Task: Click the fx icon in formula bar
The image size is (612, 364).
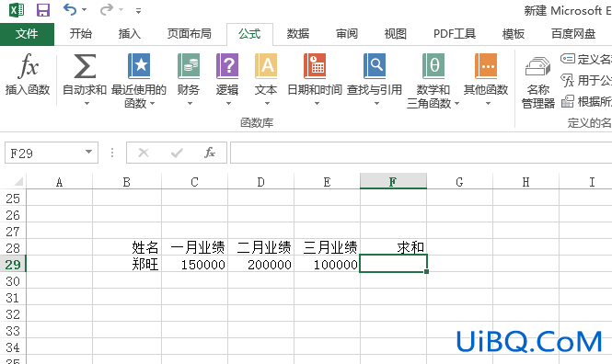Action: [210, 153]
